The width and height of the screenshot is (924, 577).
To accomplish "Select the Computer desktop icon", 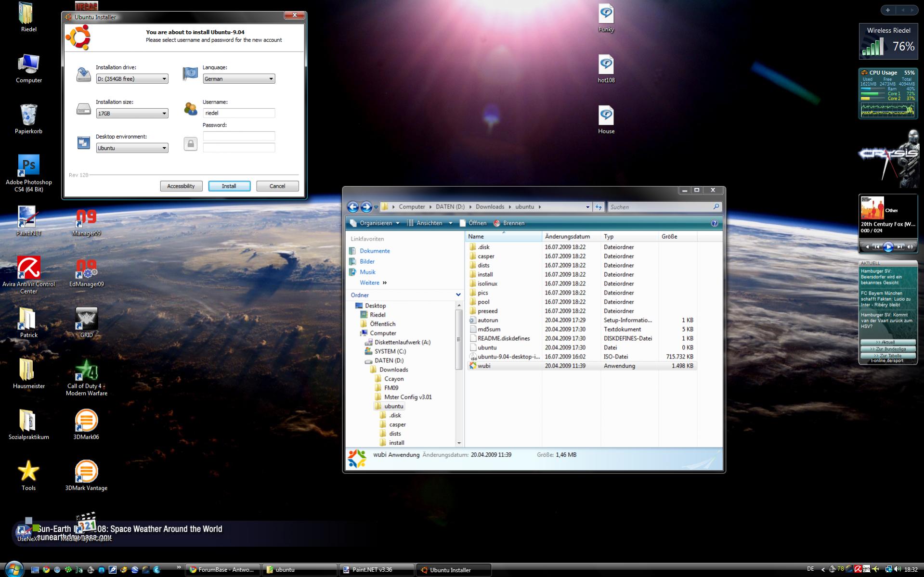I will tap(29, 68).
